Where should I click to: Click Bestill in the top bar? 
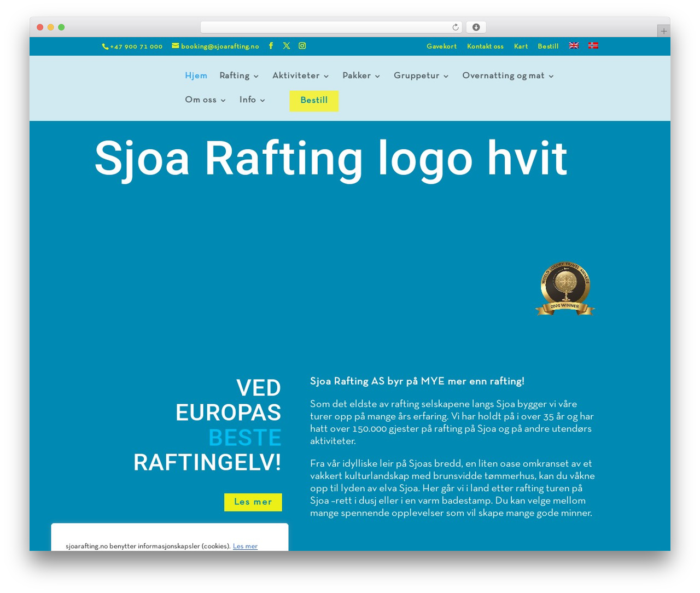pos(548,46)
